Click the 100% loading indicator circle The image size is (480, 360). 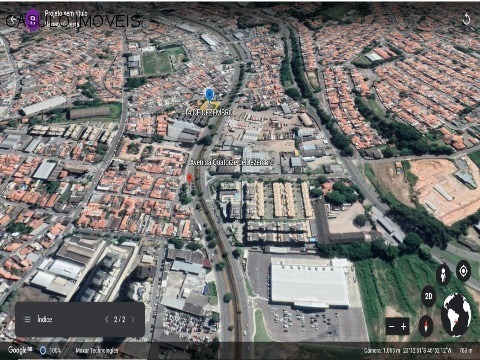click(43, 350)
